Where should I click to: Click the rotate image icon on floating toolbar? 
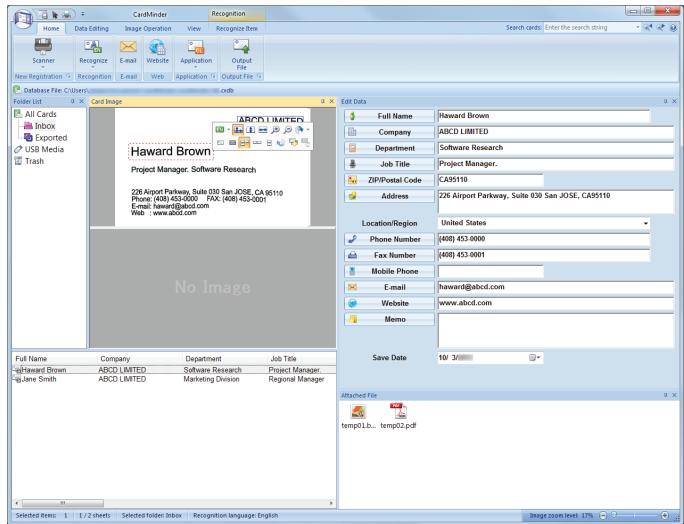click(x=299, y=130)
